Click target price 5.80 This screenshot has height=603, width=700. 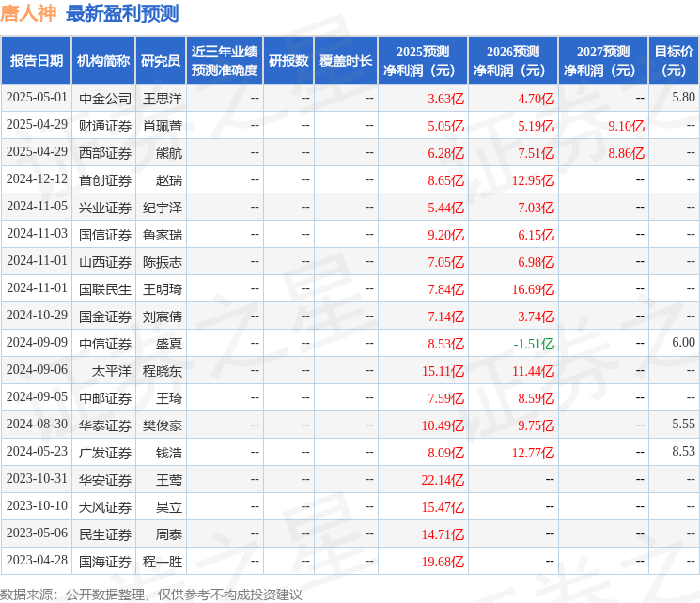click(x=683, y=98)
